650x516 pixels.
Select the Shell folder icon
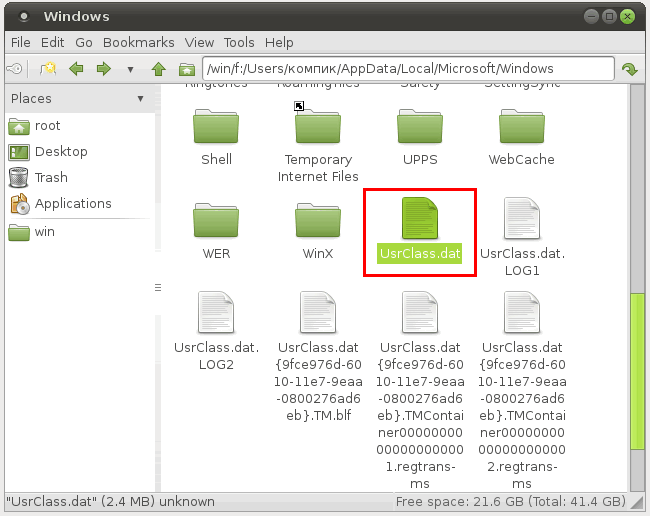click(x=216, y=126)
